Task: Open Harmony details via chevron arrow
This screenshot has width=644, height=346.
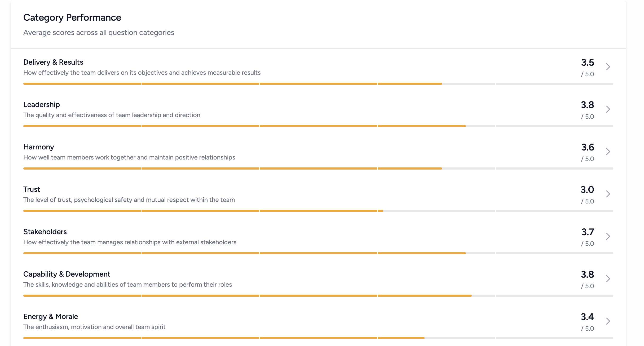Action: 608,152
